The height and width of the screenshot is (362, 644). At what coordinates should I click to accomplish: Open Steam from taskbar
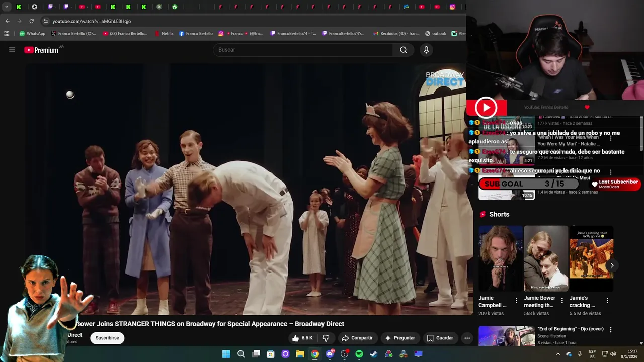(374, 354)
